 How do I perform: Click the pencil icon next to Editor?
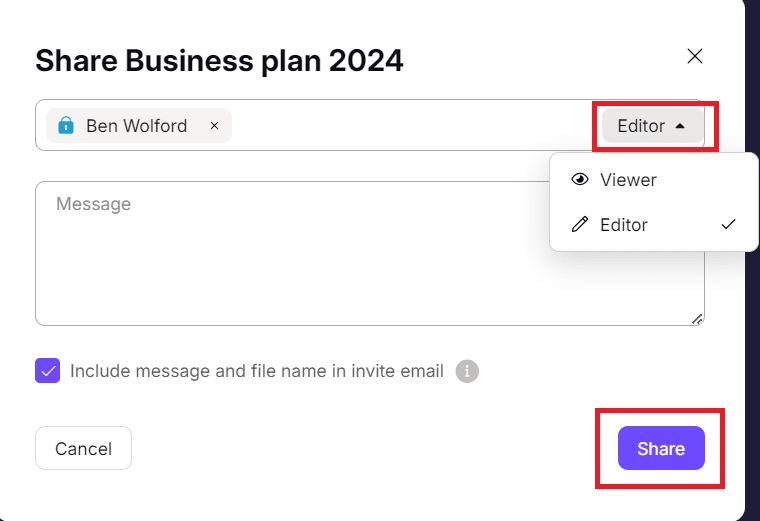tap(580, 224)
